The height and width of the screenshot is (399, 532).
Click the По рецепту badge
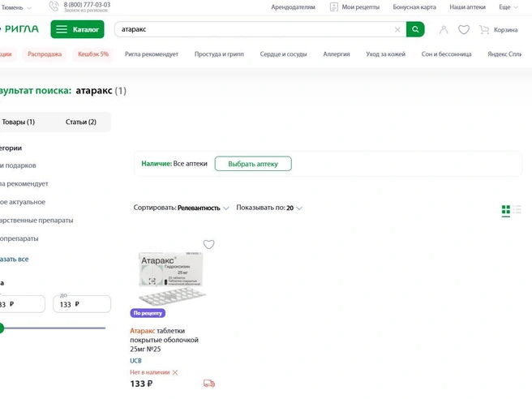point(148,313)
